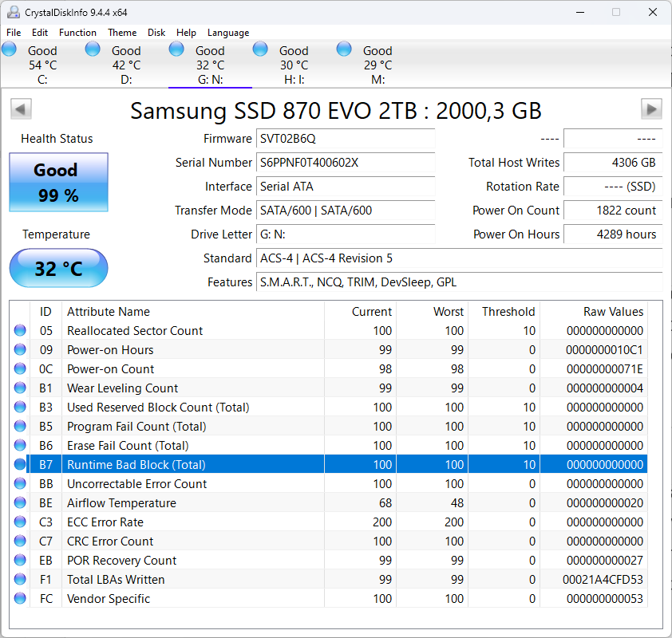Click the CrystalDiskInfo app icon in title bar
This screenshot has width=672, height=638.
(13, 12)
